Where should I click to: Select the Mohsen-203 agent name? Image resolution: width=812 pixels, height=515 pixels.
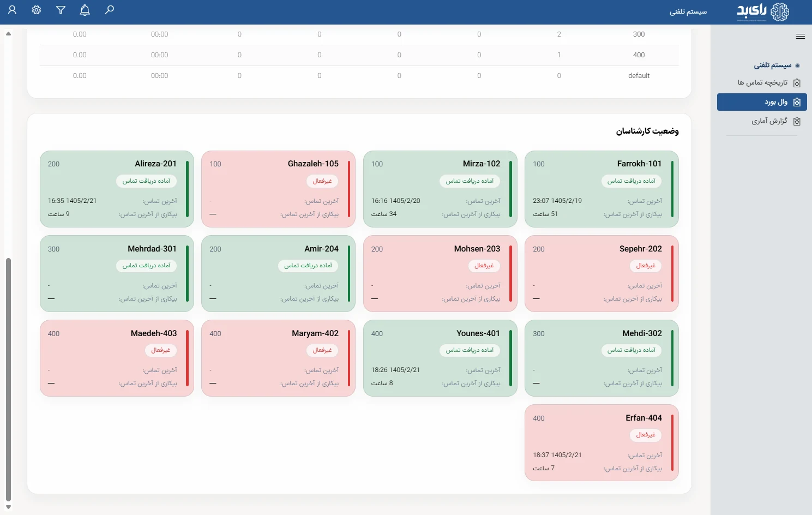coord(477,249)
